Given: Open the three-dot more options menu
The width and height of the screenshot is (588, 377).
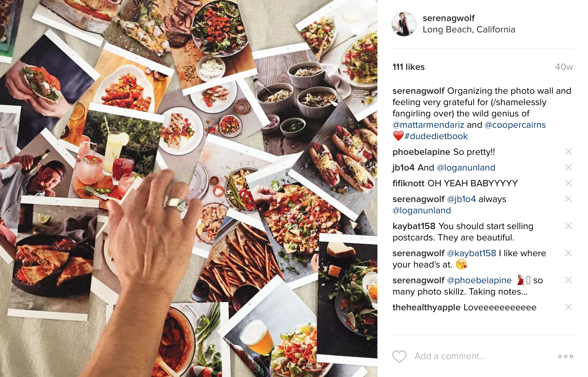Looking at the screenshot, I should tap(566, 356).
